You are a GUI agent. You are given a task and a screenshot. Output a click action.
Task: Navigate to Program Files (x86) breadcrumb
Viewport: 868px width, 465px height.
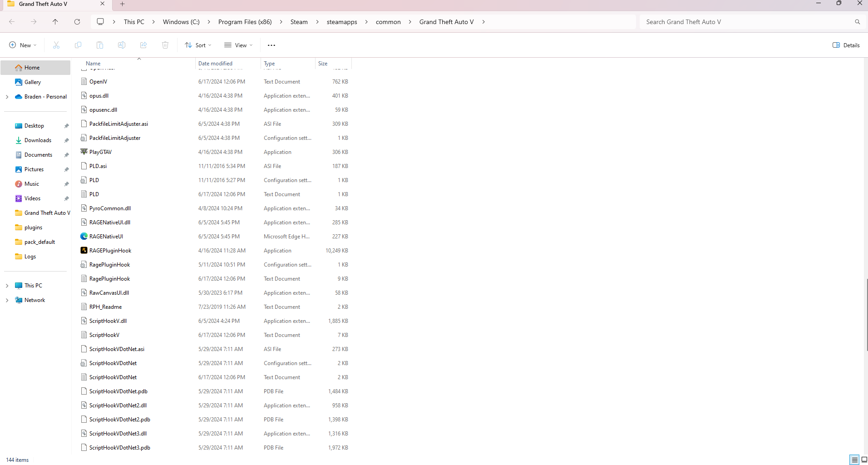click(x=245, y=22)
